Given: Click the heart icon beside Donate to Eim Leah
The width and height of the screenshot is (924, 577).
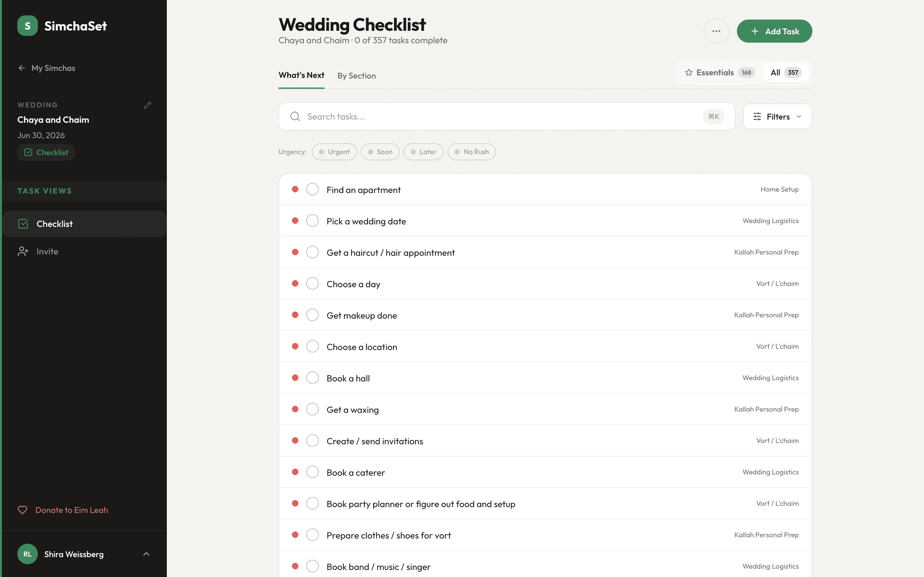Looking at the screenshot, I should pos(23,510).
